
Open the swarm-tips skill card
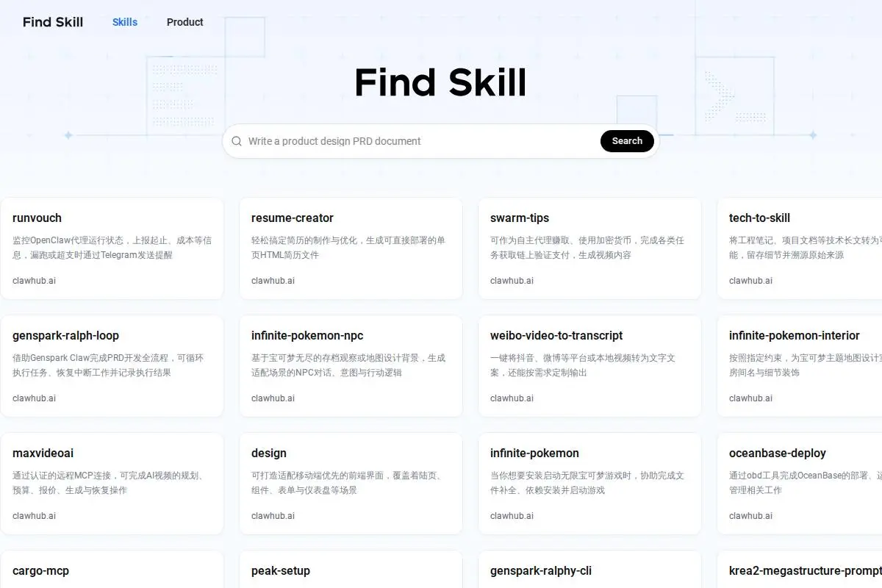pyautogui.click(x=589, y=248)
